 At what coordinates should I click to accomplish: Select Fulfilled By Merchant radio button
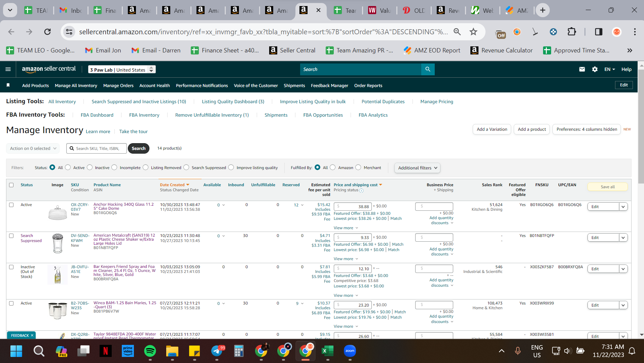358,167
